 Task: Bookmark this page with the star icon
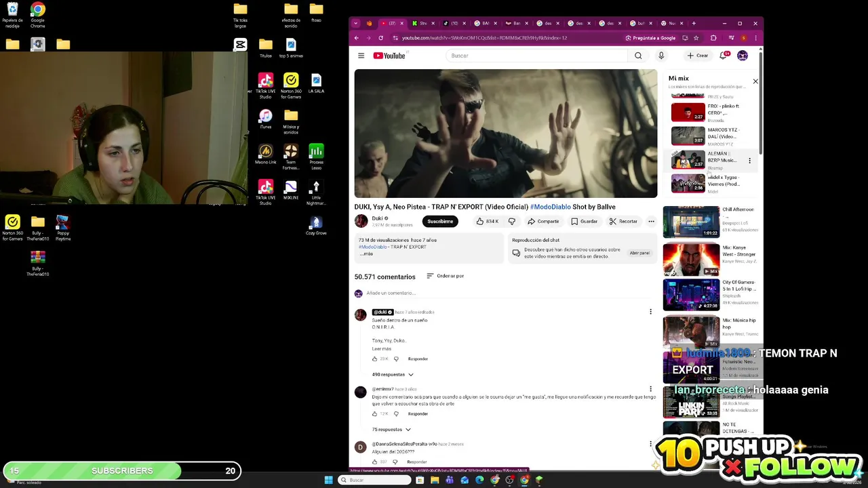pyautogui.click(x=696, y=38)
